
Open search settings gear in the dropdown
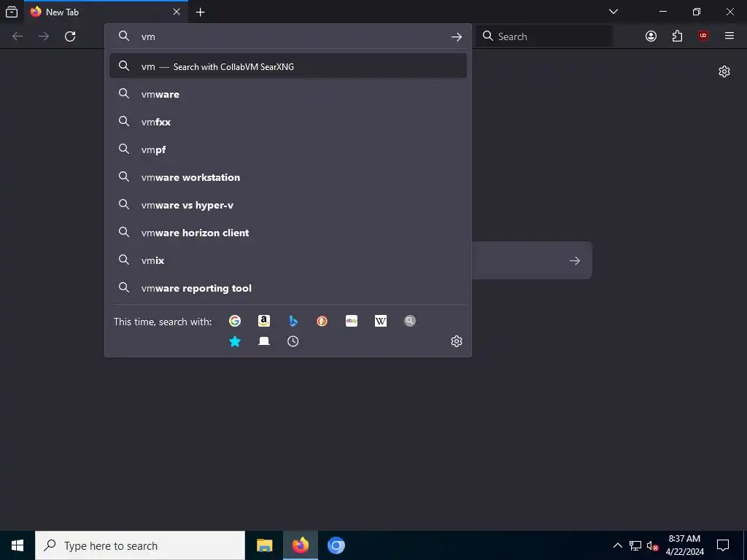click(457, 341)
